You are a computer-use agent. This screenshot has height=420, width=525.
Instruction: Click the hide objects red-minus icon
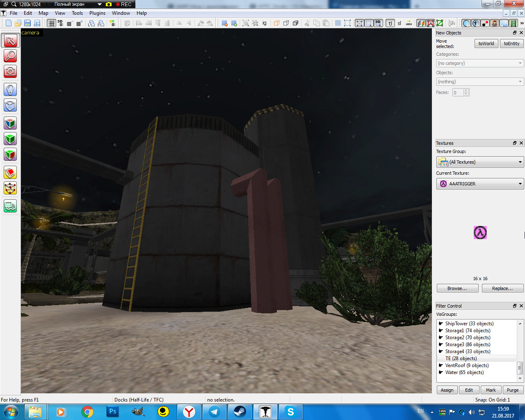[x=225, y=23]
